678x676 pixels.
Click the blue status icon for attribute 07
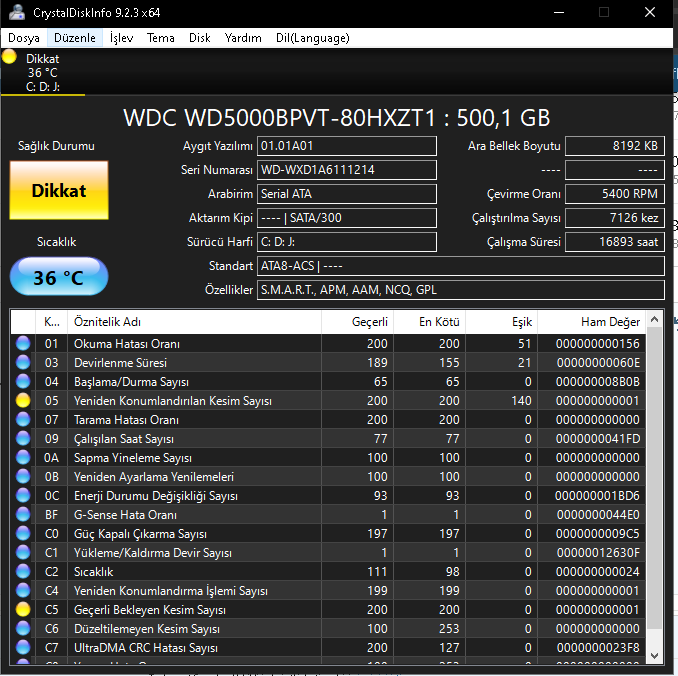point(23,420)
